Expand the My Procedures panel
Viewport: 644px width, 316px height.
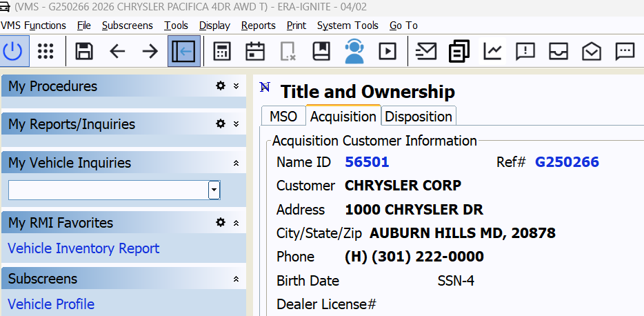(x=237, y=86)
